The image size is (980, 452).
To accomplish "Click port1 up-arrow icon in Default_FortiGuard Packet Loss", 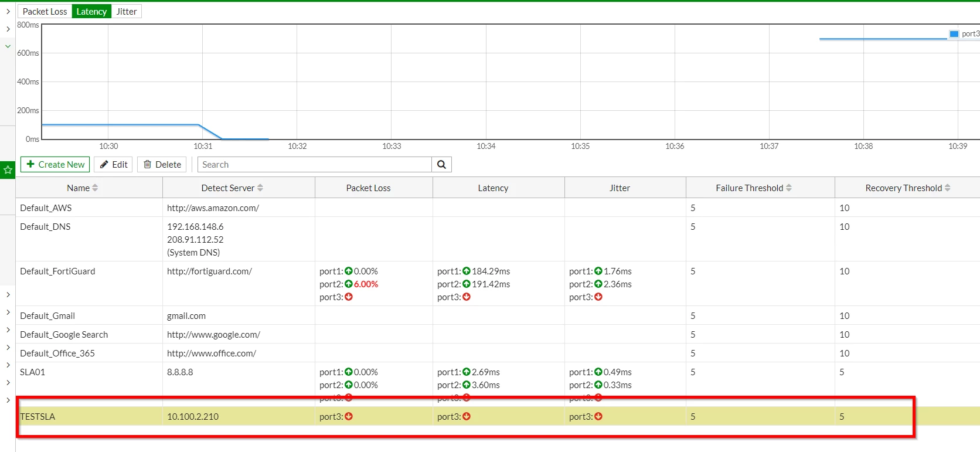I will (349, 271).
